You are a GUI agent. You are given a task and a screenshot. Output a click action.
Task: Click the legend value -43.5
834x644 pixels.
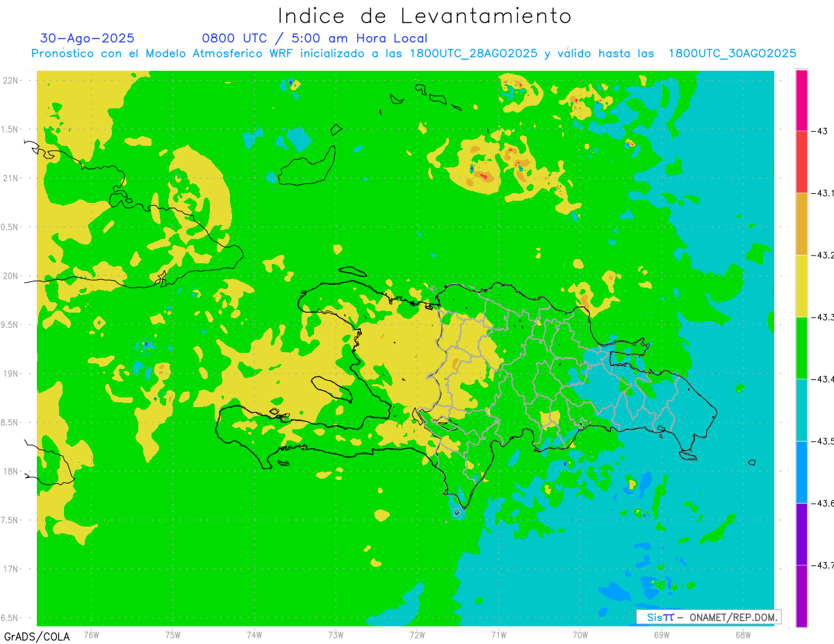point(823,441)
